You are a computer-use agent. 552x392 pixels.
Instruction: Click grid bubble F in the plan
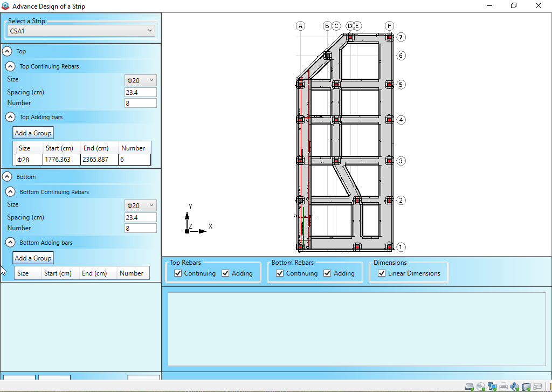click(389, 26)
